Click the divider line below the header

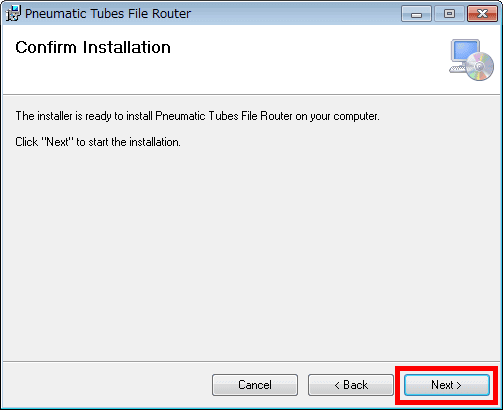(x=251, y=95)
